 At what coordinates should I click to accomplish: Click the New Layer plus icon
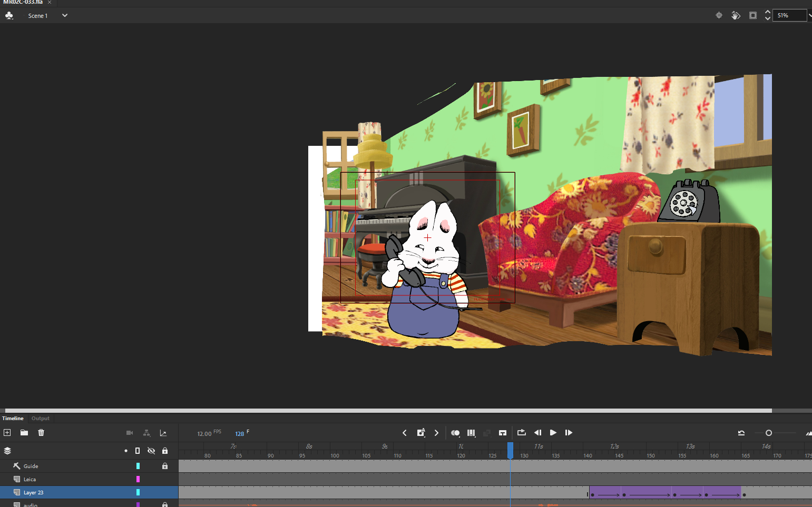coord(7,433)
